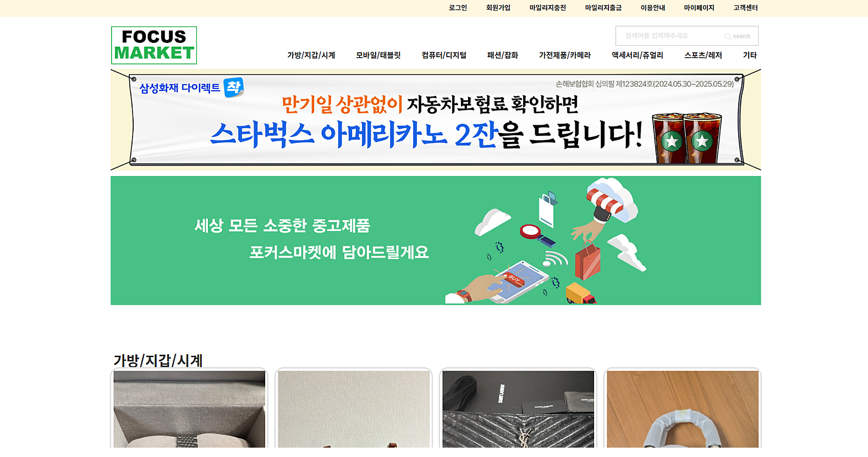Click the 착 badge on Samsung banner
This screenshot has height=457, width=868.
tap(234, 87)
